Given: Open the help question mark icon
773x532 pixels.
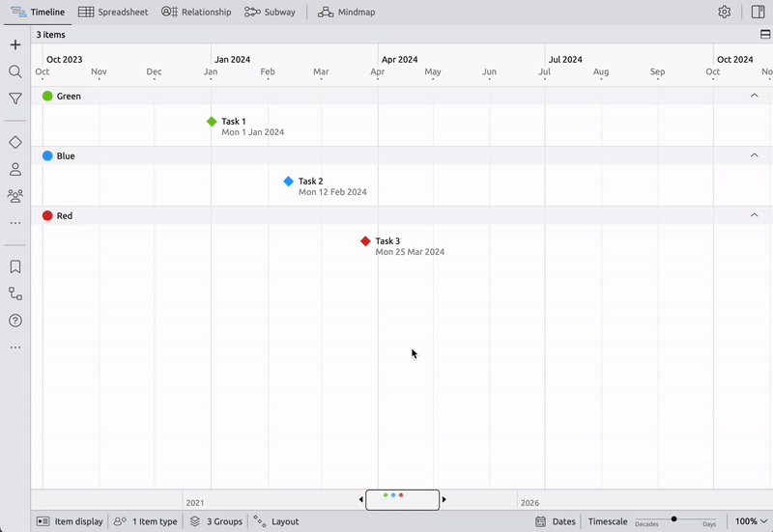Looking at the screenshot, I should [x=15, y=321].
